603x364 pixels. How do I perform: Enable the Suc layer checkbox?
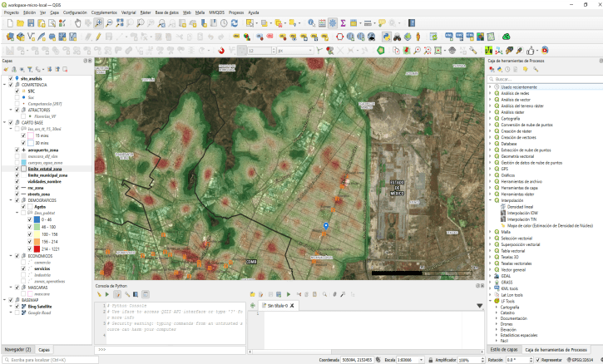pyautogui.click(x=17, y=97)
